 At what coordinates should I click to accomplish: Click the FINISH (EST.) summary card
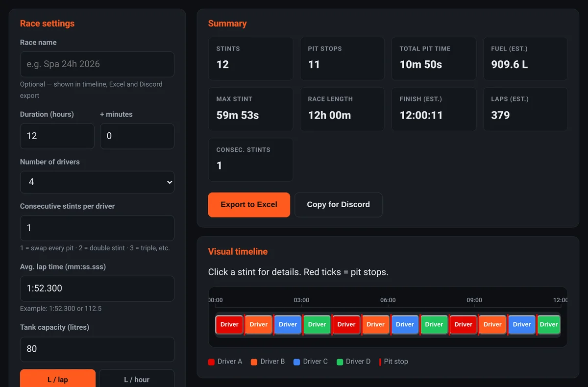coord(434,109)
